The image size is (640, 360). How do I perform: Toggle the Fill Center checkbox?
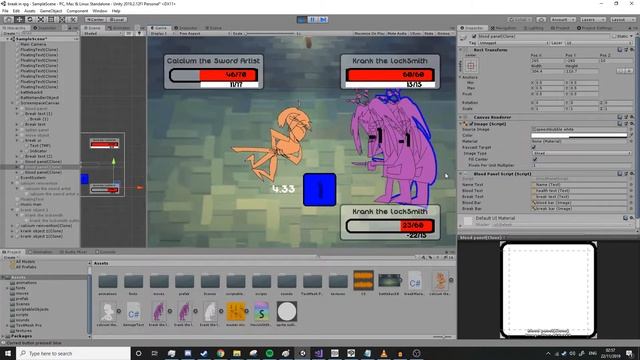point(534,159)
